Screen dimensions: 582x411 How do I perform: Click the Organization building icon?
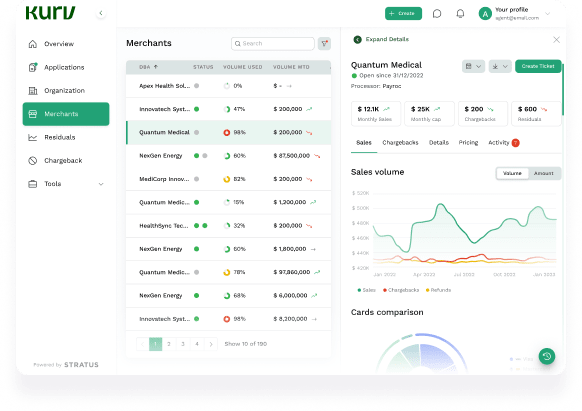33,91
